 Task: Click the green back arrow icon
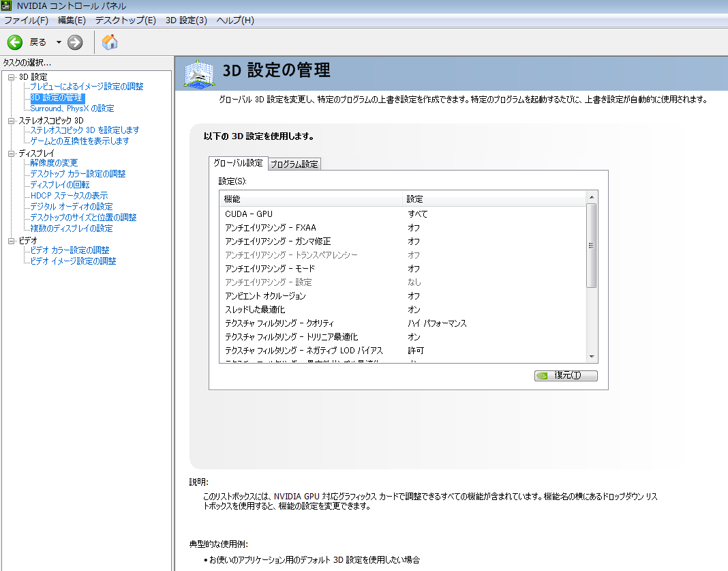click(15, 42)
